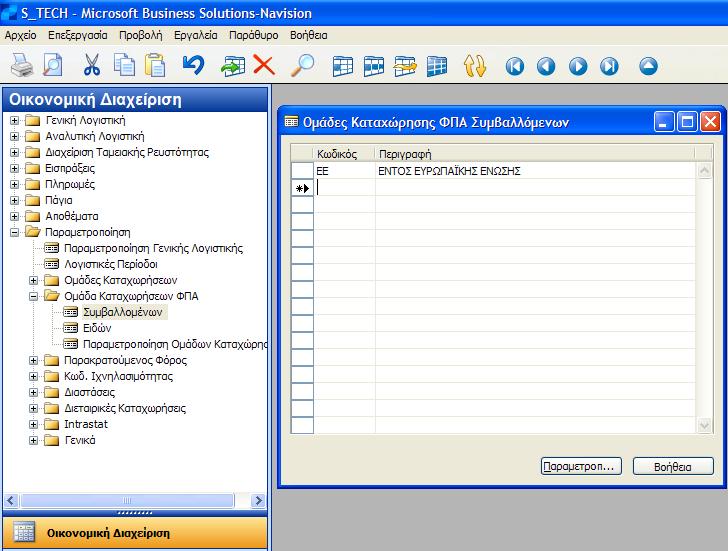
Task: Click the Συμβαλλομένων table icon in tree
Action: [x=70, y=312]
